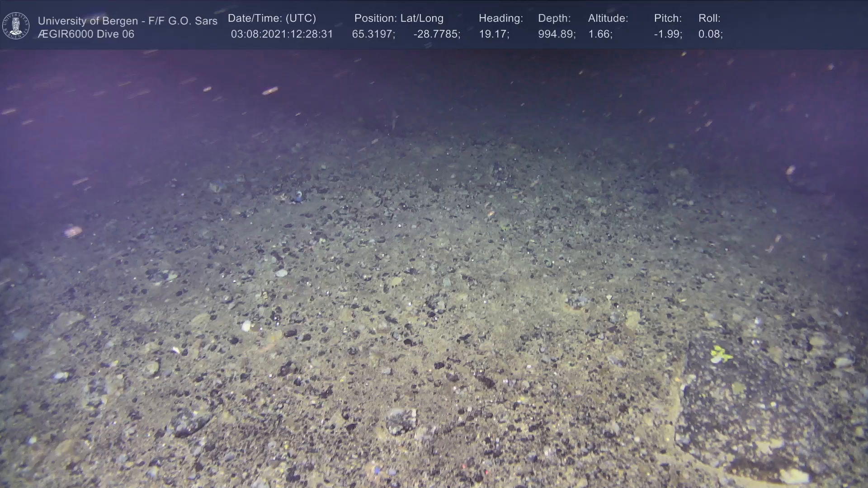Click the heading value 19.17
The image size is (868, 488).
point(494,34)
